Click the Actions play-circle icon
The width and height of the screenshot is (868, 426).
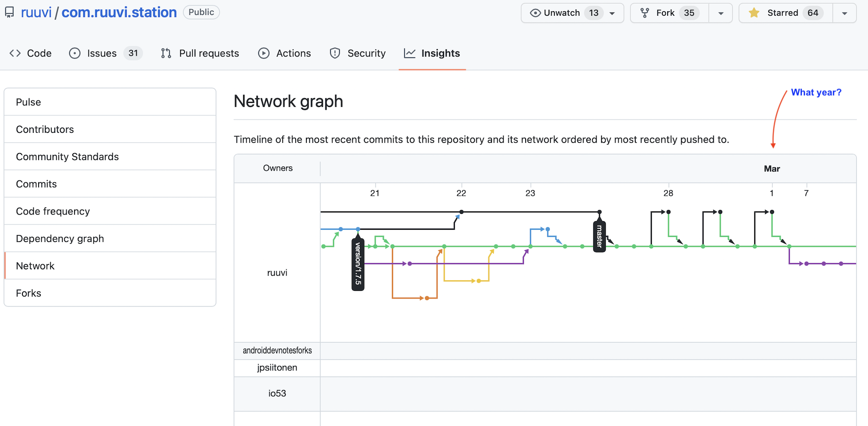(264, 53)
